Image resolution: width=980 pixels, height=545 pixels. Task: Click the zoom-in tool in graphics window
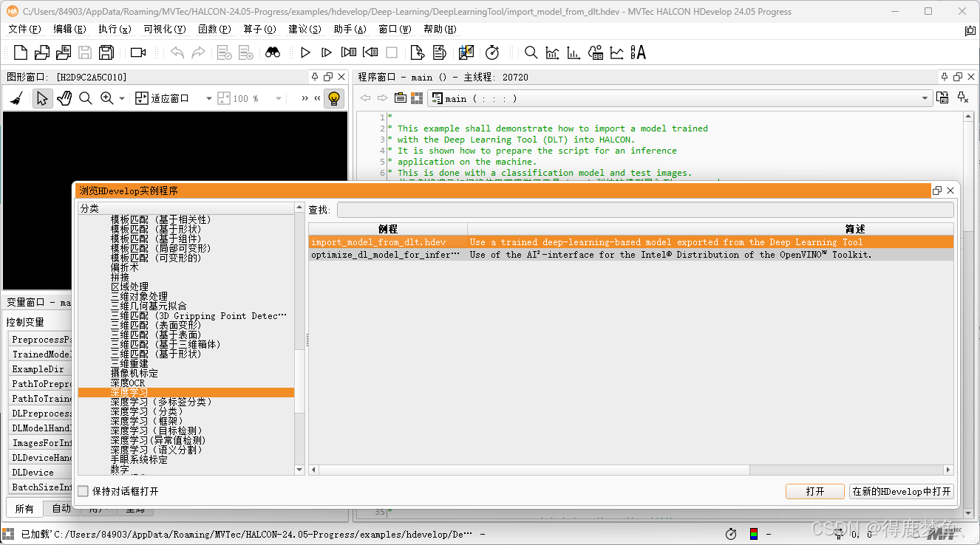(107, 98)
